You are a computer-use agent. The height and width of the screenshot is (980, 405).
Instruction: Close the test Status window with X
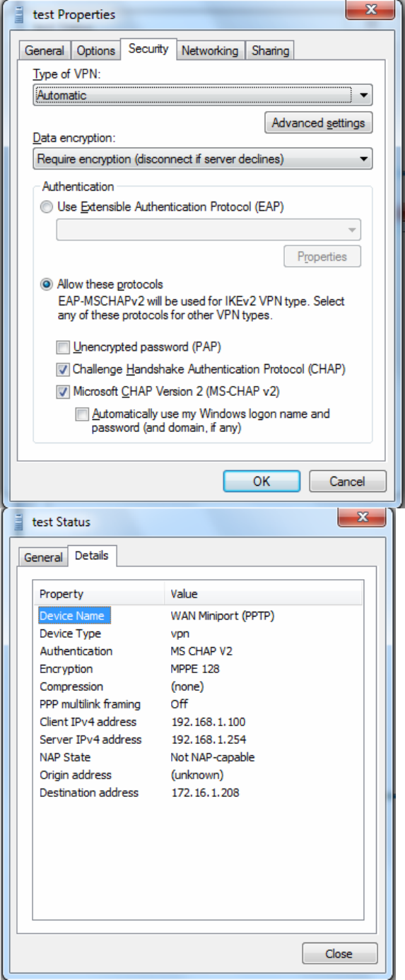pos(363,518)
